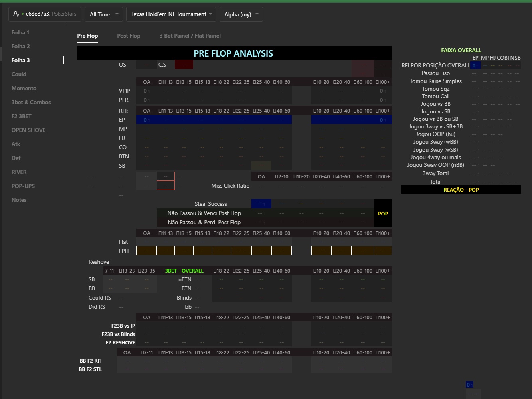Open the Atk sidebar page
Image resolution: width=532 pixels, height=399 pixels.
16,144
